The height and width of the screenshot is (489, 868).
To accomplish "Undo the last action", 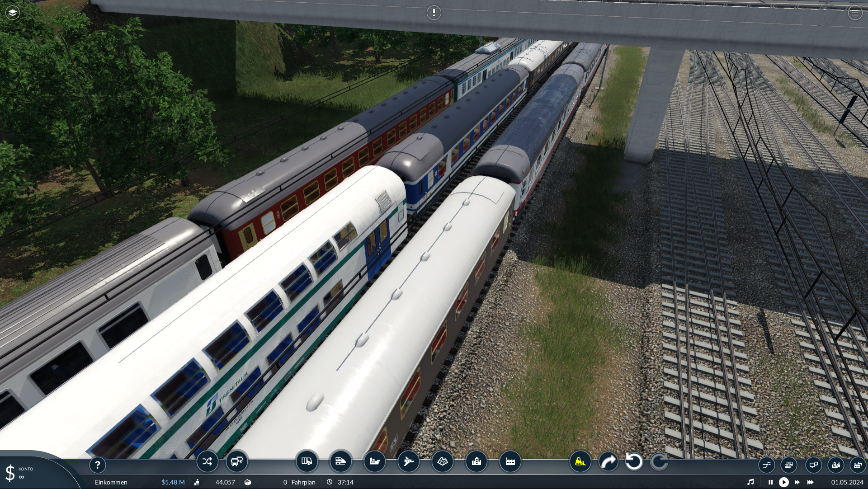I will click(634, 461).
